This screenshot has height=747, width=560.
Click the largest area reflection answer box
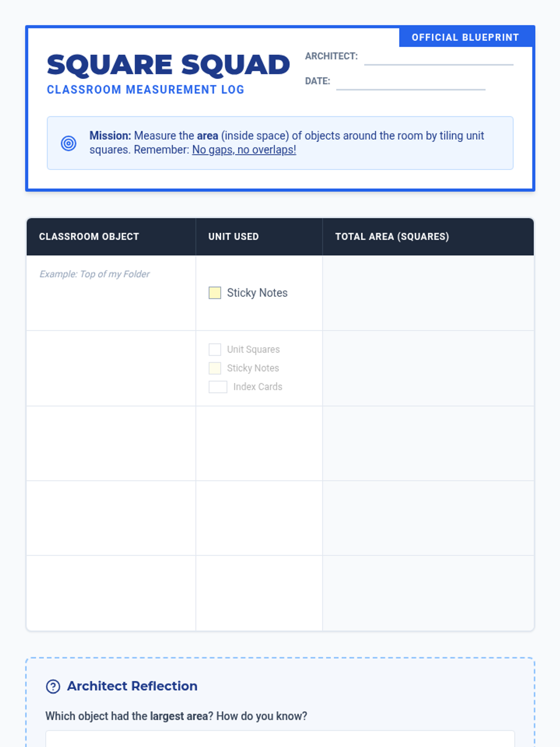(280, 739)
